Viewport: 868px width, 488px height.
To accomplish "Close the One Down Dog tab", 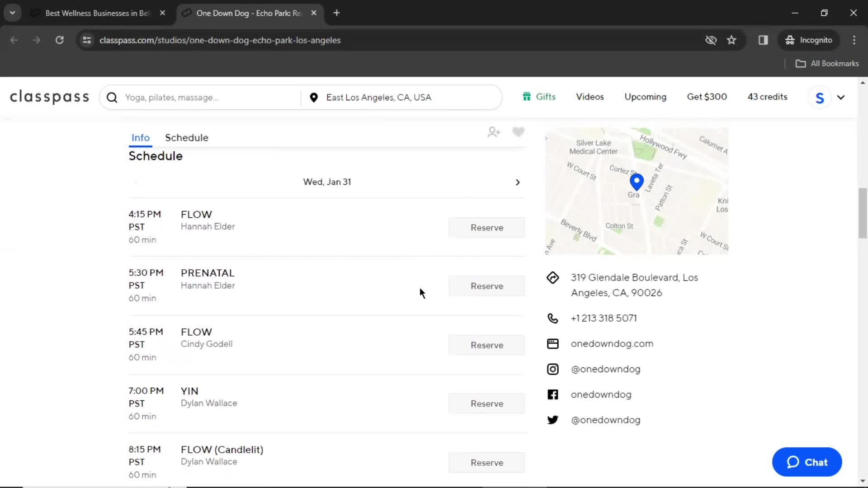I will 314,13.
